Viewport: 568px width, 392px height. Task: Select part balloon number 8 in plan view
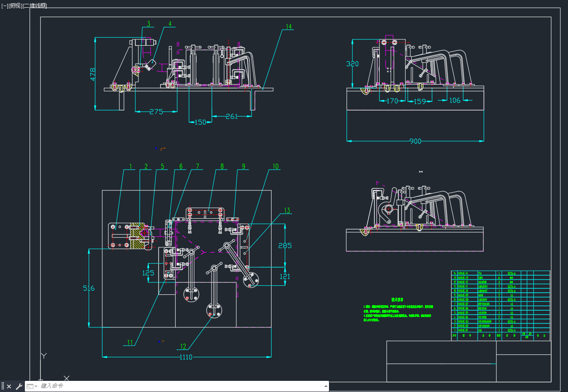click(222, 166)
